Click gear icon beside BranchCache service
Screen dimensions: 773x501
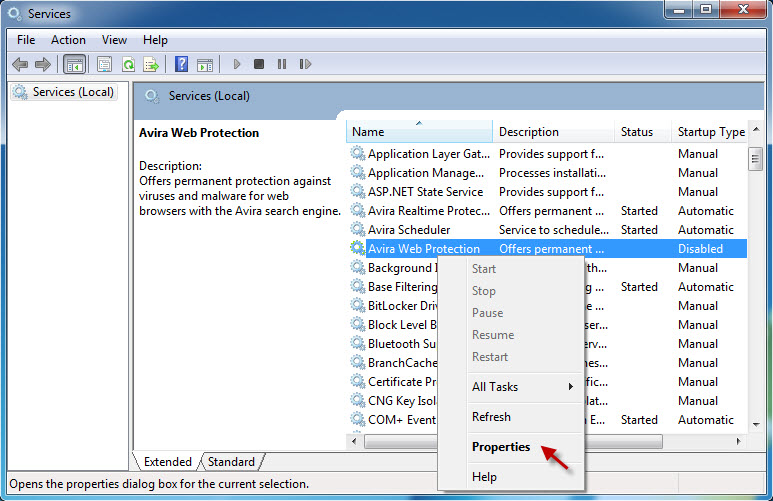click(x=357, y=362)
